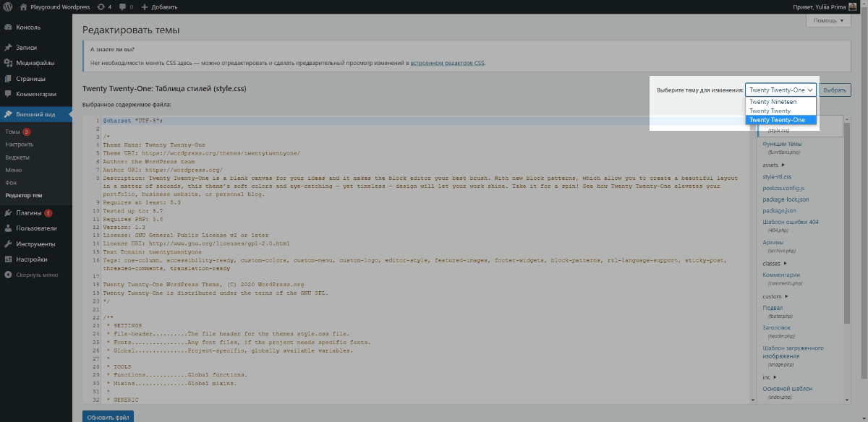Select Twenty Nineteen from theme list
The height and width of the screenshot is (422, 868).
[780, 102]
